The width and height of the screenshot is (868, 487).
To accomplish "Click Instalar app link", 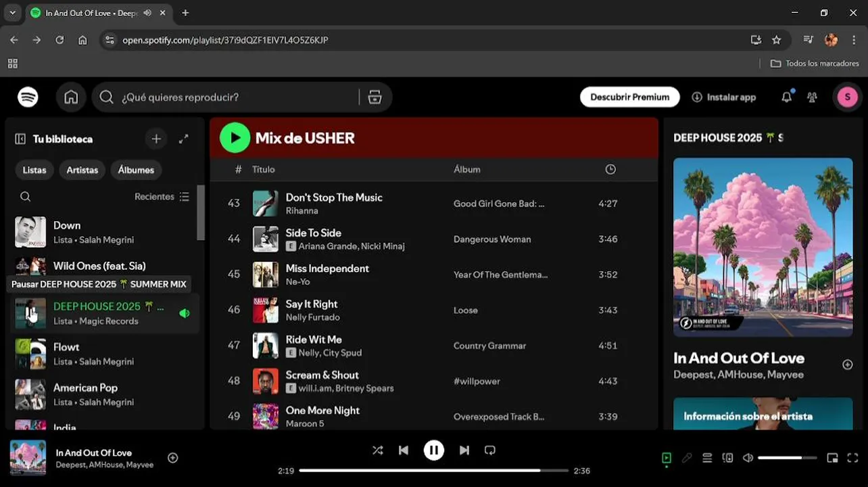I will coord(724,97).
